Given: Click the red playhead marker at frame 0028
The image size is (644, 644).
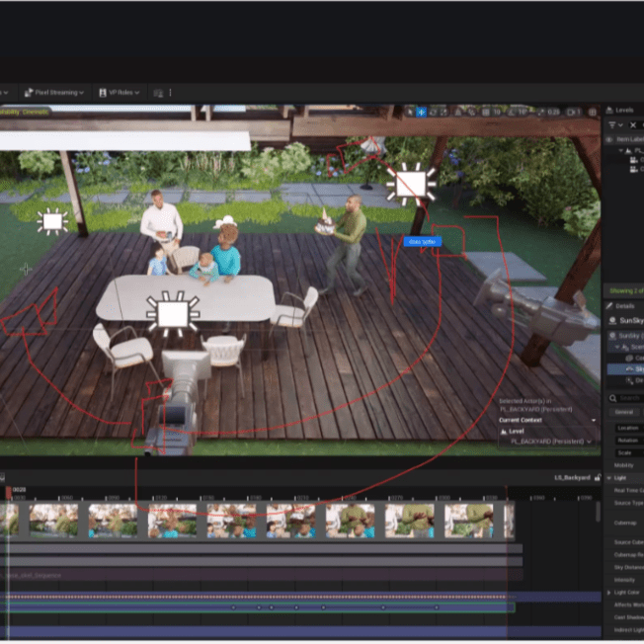Looking at the screenshot, I should 9,493.
